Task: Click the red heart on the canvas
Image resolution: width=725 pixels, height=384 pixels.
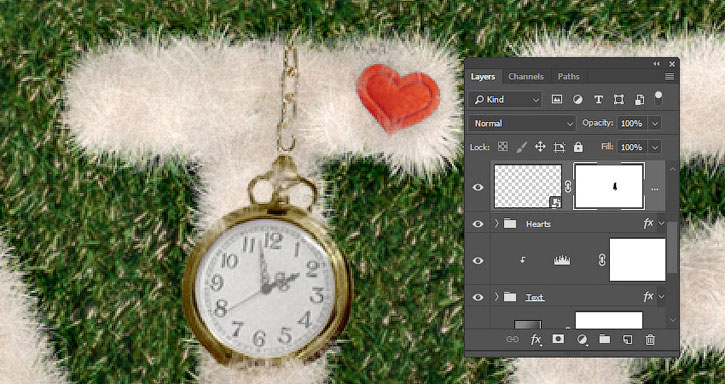Action: click(398, 98)
